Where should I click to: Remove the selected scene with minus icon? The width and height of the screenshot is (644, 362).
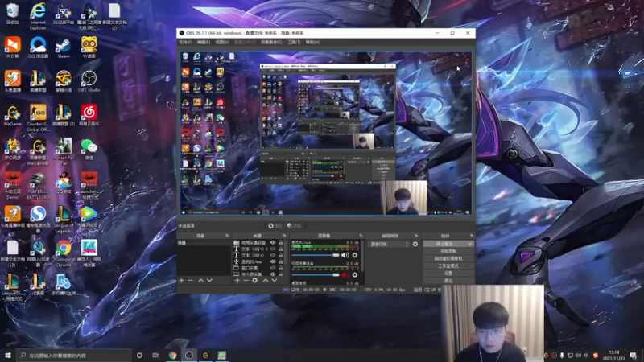point(190,280)
